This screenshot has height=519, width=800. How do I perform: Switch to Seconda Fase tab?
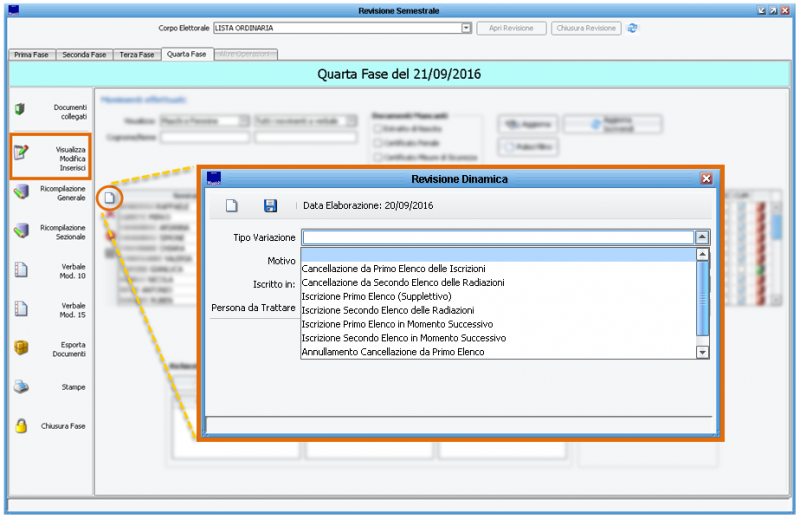pyautogui.click(x=84, y=55)
